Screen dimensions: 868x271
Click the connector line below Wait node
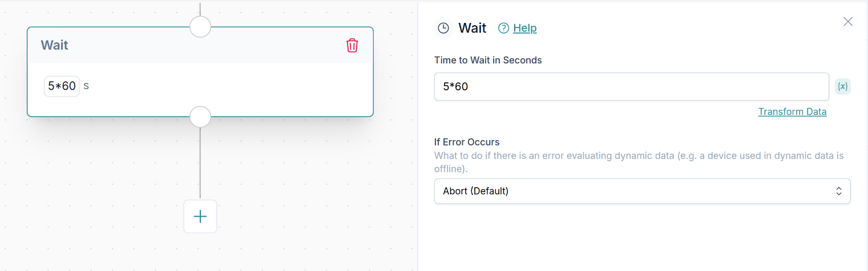[200, 163]
